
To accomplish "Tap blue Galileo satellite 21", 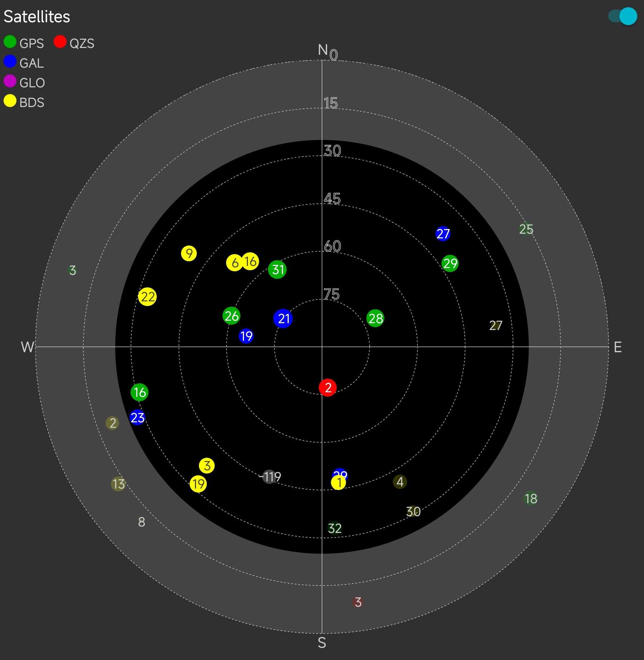I will 283,319.
